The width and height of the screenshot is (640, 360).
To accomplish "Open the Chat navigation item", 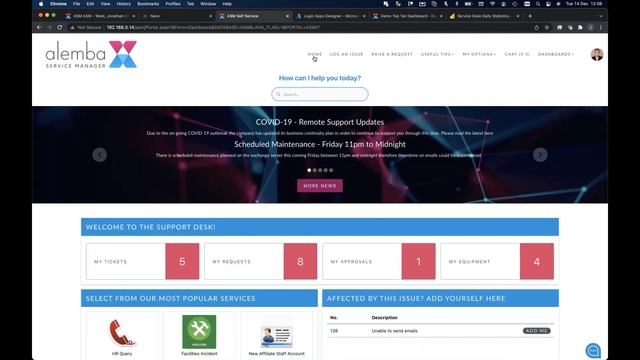I will pos(517,54).
